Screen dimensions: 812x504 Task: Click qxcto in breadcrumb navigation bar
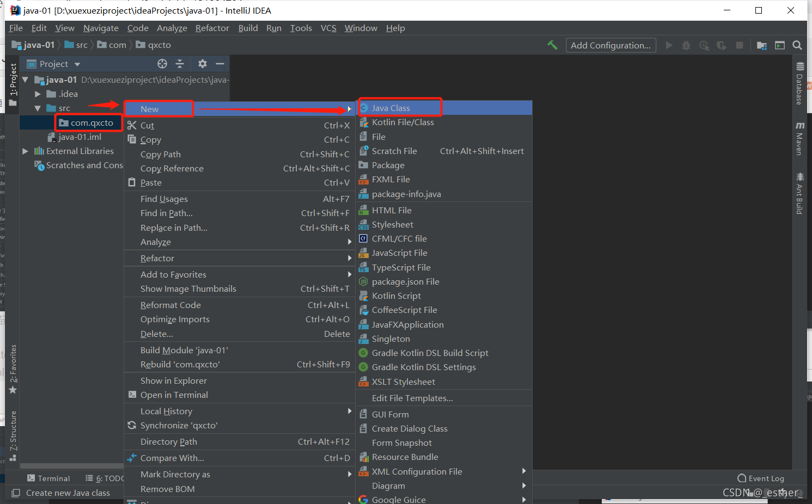click(x=154, y=45)
